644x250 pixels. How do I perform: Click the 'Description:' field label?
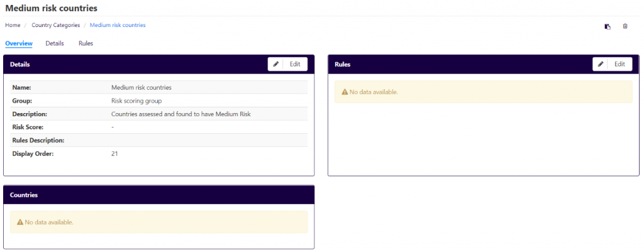(x=30, y=114)
